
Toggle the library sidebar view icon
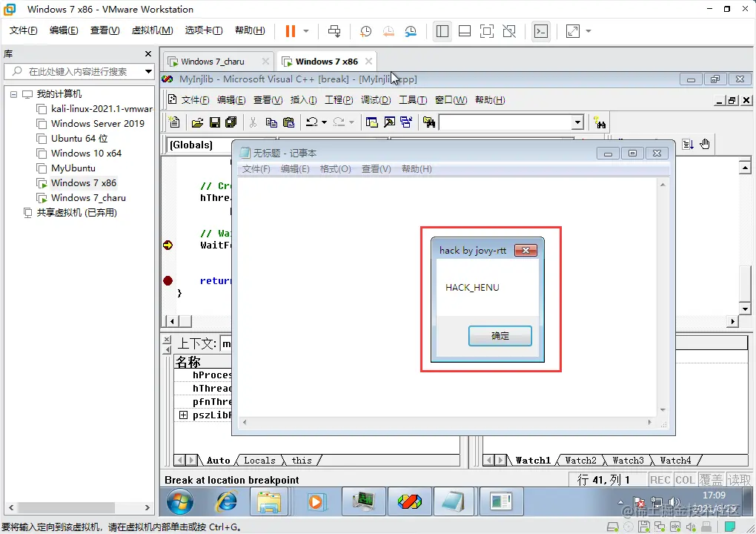coord(442,31)
